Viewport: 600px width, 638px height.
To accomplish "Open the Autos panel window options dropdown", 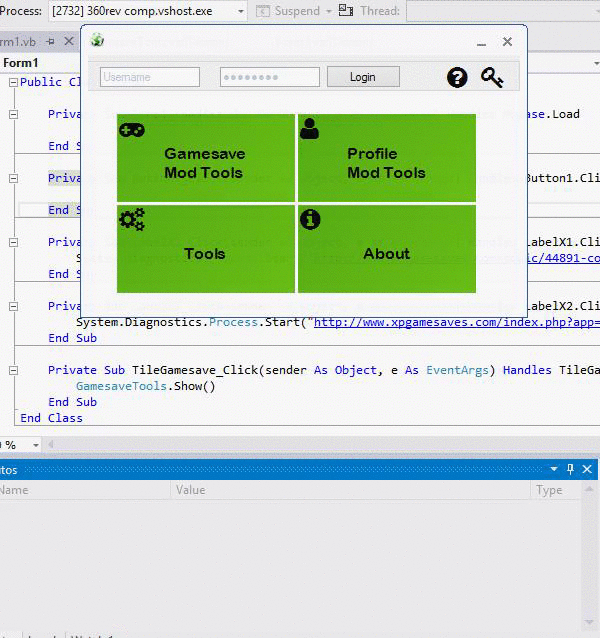I will [x=553, y=468].
